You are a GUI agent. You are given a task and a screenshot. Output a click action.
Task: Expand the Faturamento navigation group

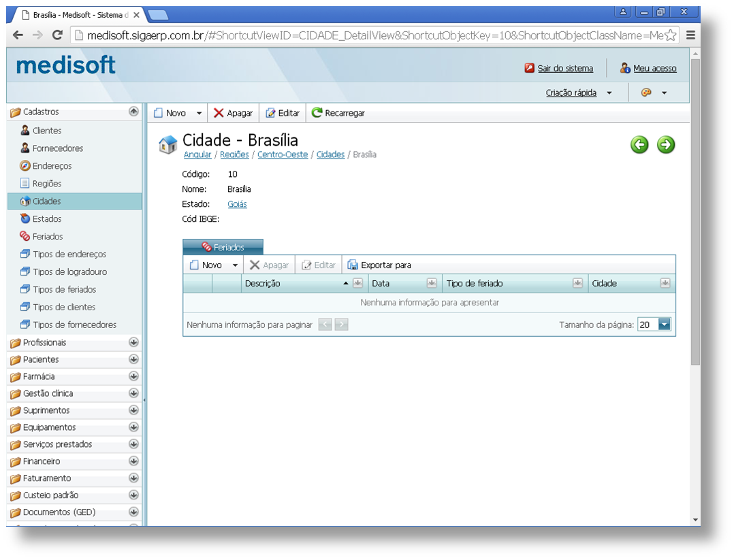133,478
